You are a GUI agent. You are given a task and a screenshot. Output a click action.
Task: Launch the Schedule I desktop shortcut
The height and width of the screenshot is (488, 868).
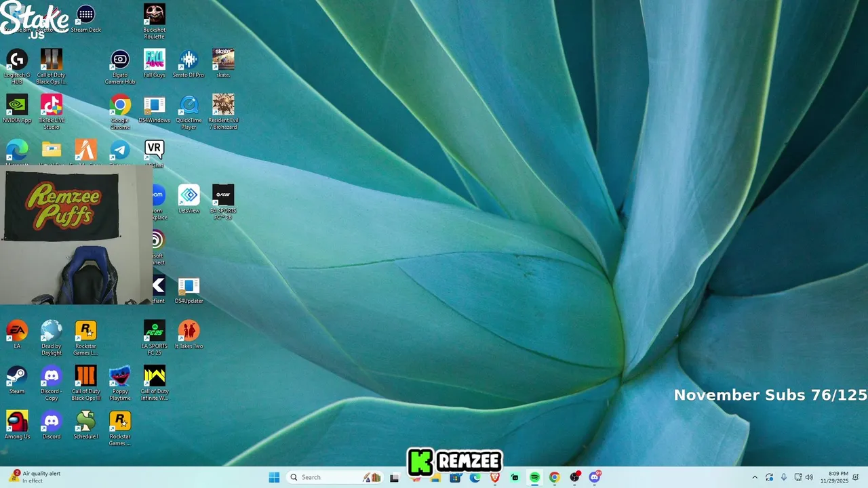[85, 425]
